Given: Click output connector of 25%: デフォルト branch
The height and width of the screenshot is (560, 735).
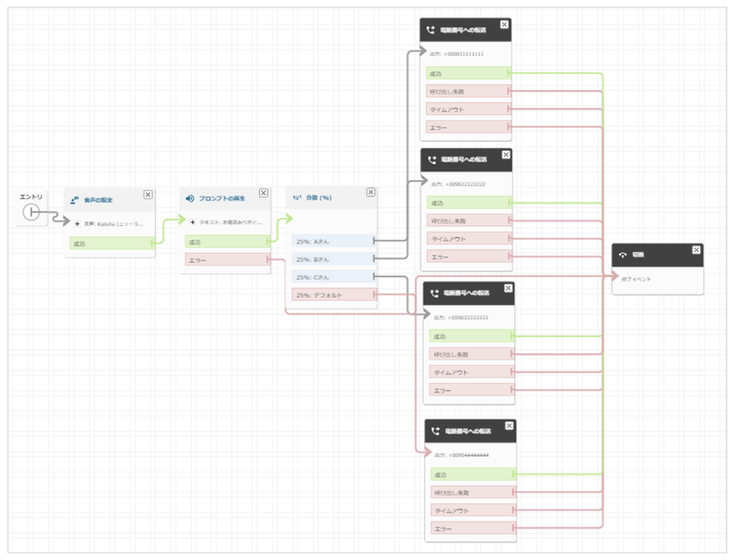Looking at the screenshot, I should pyautogui.click(x=374, y=294).
